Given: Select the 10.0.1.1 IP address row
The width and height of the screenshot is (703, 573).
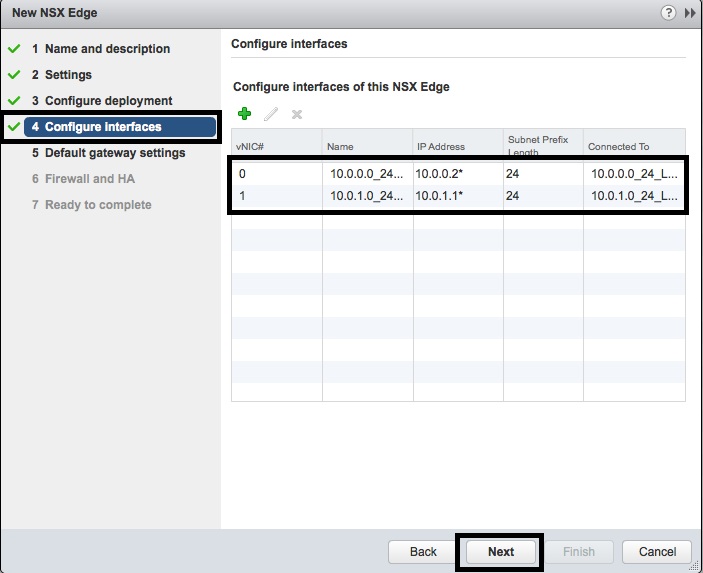Looking at the screenshot, I should [x=440, y=196].
